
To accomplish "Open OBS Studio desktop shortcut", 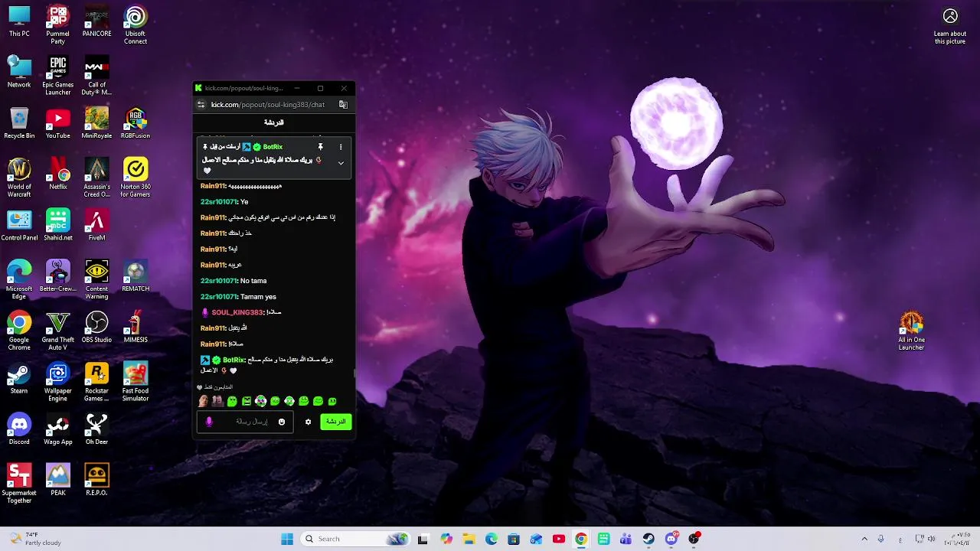I will point(96,328).
